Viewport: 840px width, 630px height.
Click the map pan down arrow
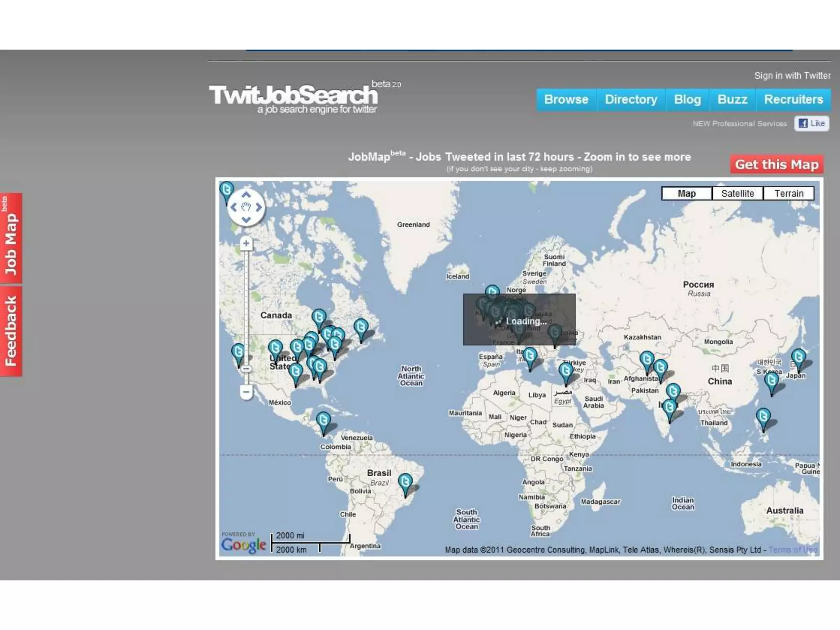[x=246, y=220]
